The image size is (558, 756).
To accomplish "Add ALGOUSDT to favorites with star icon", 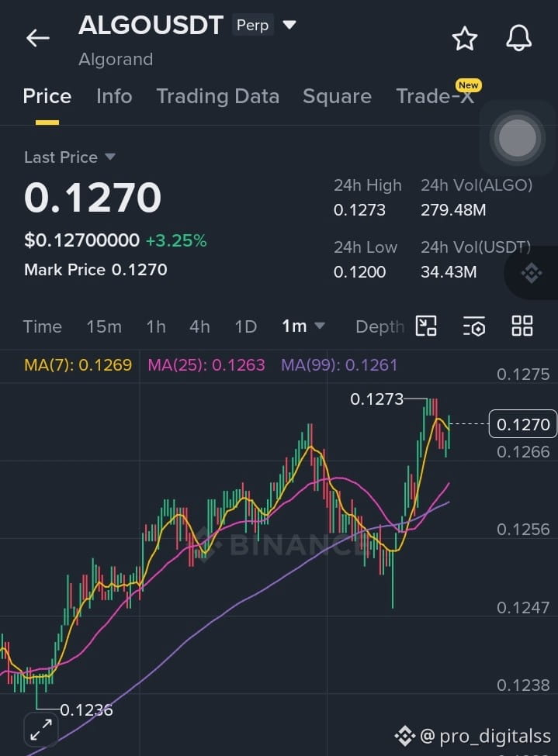I will tap(464, 39).
